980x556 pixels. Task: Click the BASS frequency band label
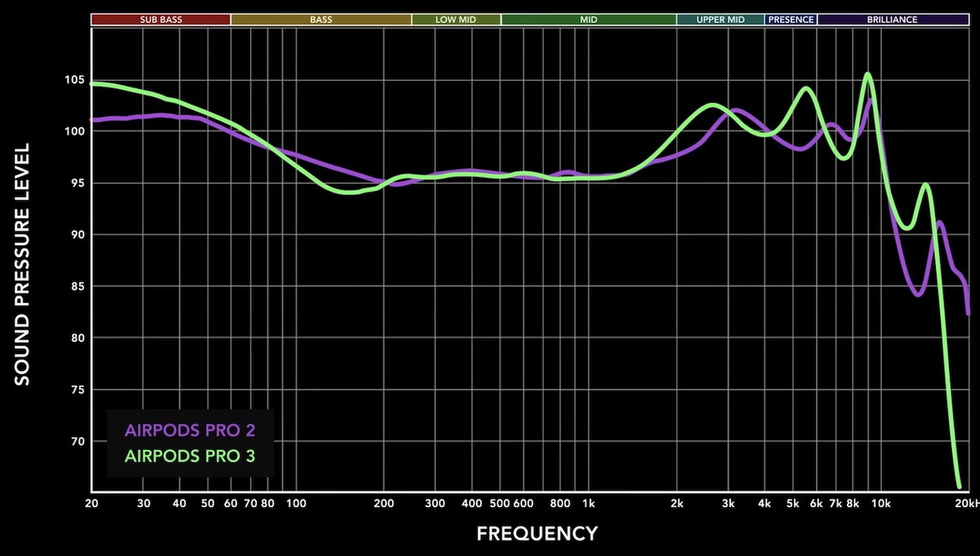tap(321, 20)
